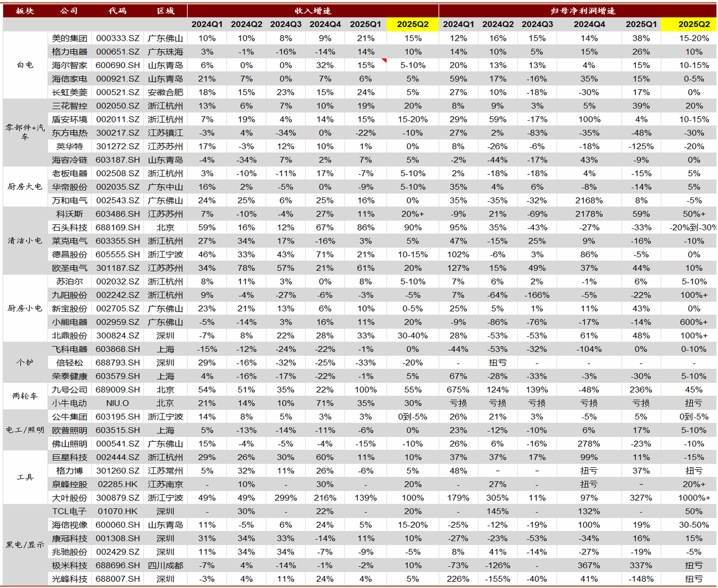Screen dimensions: 718x588
Task: Select stock code 600690.SH
Action: tap(118, 65)
